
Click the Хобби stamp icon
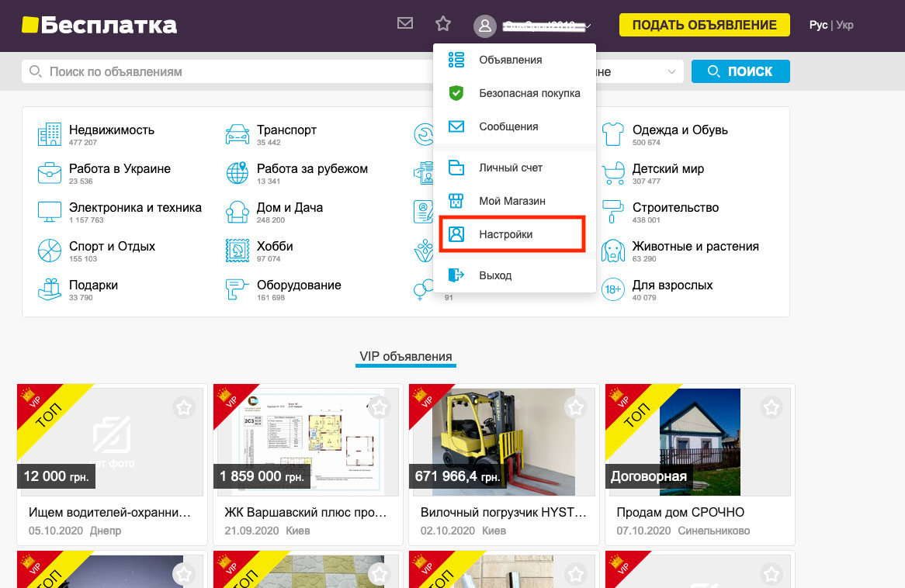pos(238,251)
